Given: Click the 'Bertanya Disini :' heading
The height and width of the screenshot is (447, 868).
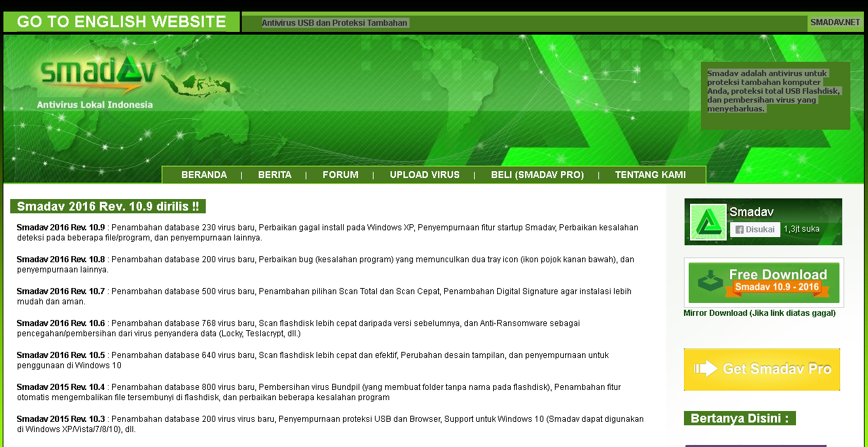Looking at the screenshot, I should (740, 418).
